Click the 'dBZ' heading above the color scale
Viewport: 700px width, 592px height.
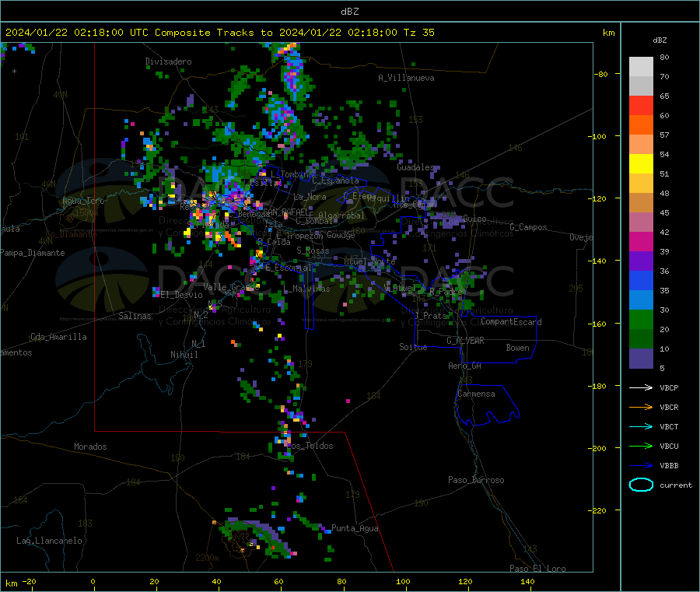tap(660, 40)
